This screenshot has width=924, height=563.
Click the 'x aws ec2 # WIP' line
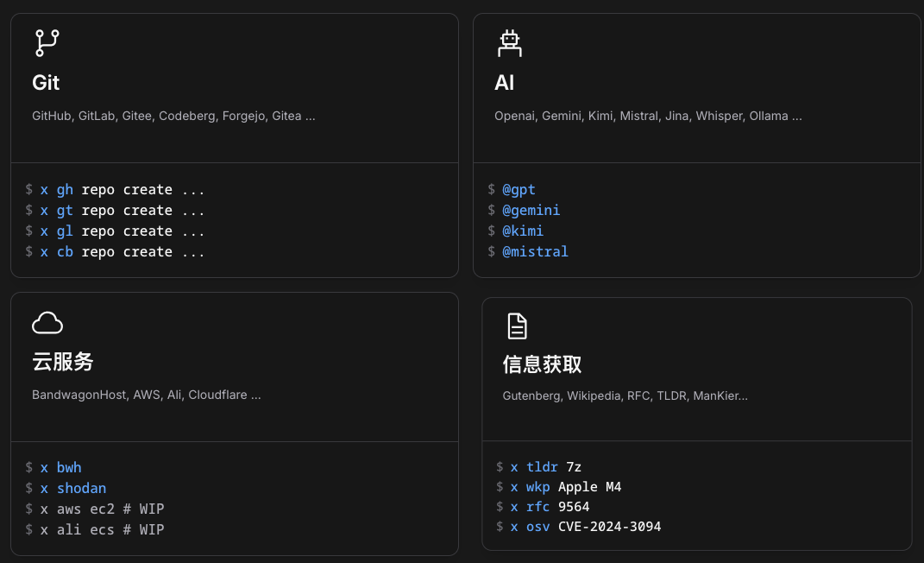click(102, 509)
